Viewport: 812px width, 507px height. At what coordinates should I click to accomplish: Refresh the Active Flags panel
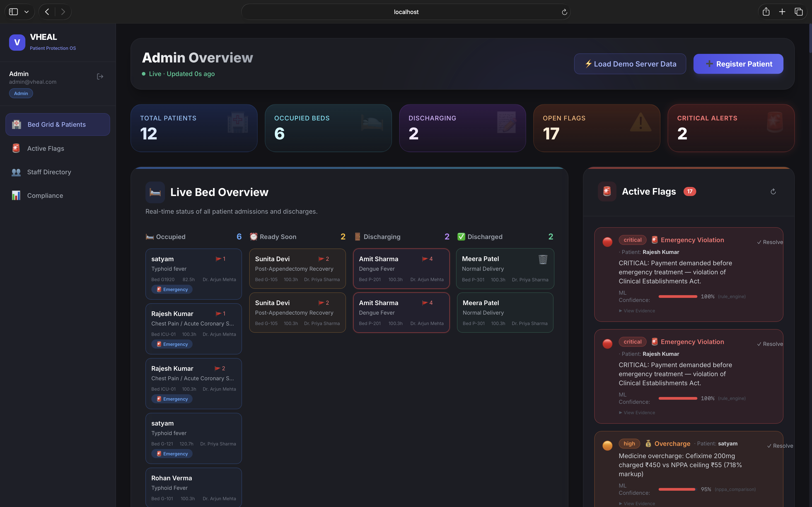click(x=773, y=191)
